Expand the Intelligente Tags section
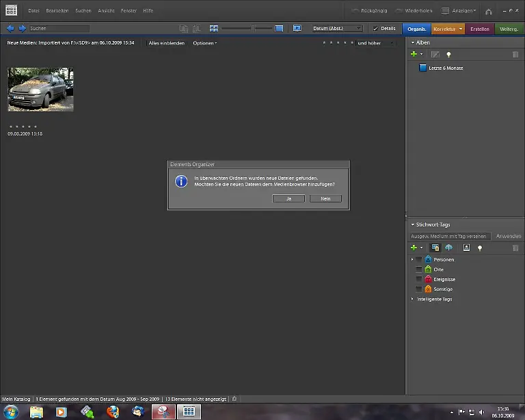 pos(412,300)
